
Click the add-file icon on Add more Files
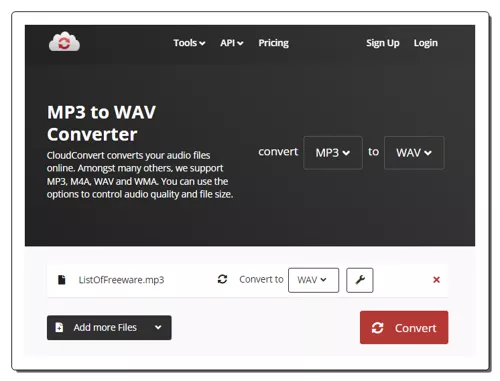tap(59, 327)
